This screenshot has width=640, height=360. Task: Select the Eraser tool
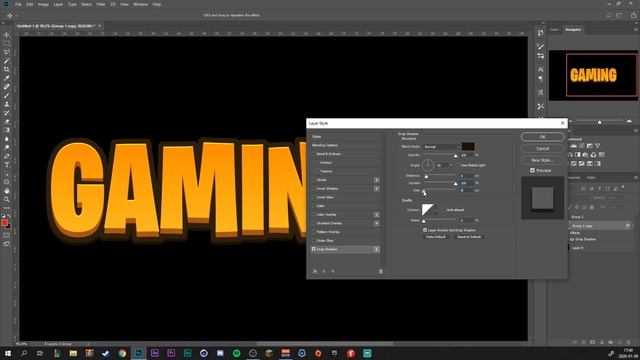tap(7, 121)
